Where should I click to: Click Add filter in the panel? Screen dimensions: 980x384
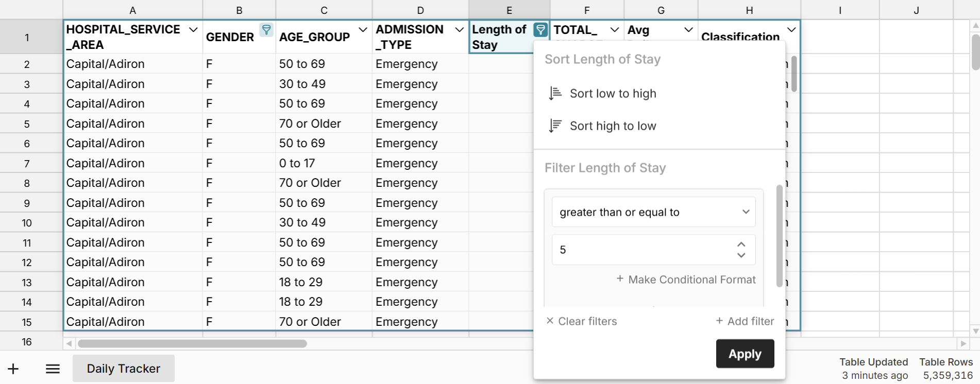click(745, 321)
